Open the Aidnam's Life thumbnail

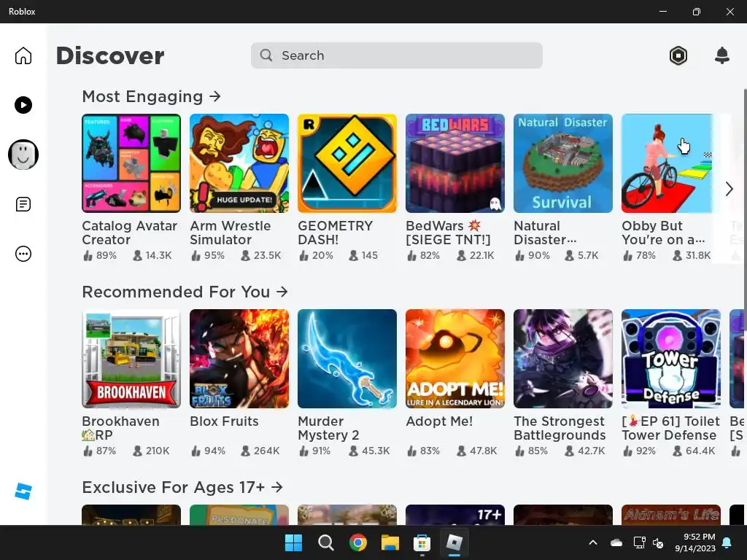click(671, 515)
